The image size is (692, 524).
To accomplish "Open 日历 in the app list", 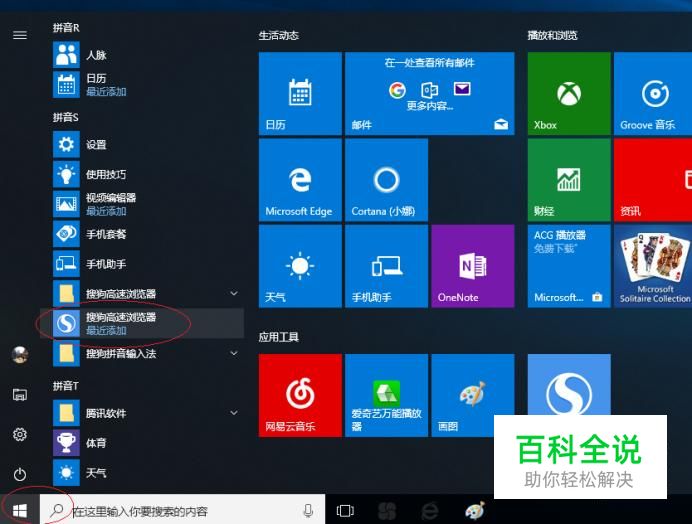I will [141, 84].
